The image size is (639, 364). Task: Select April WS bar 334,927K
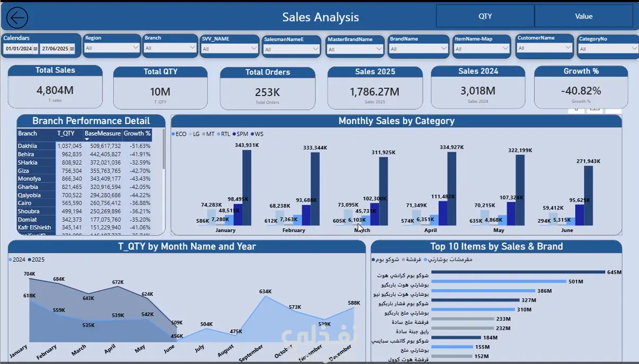pyautogui.click(x=452, y=189)
